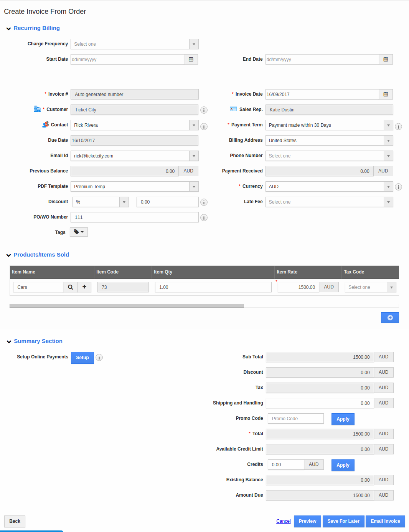The height and width of the screenshot is (532, 409).
Task: Apply the credits amount
Action: click(343, 465)
